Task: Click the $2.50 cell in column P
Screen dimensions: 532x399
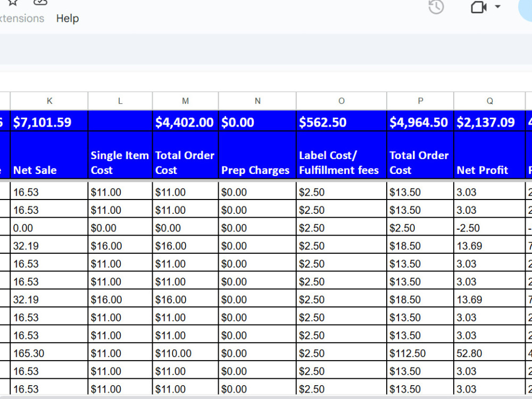Action: [420, 228]
